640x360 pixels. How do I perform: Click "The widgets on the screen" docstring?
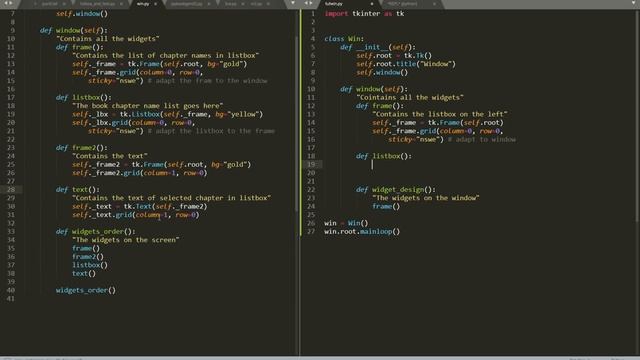(126, 240)
